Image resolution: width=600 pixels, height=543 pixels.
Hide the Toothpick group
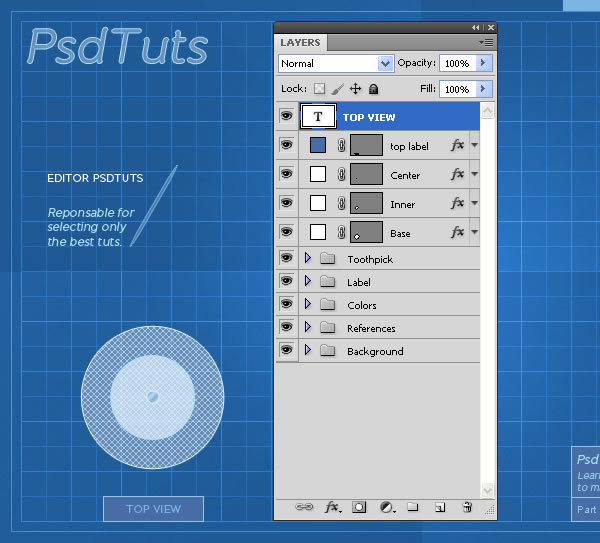[x=287, y=258]
